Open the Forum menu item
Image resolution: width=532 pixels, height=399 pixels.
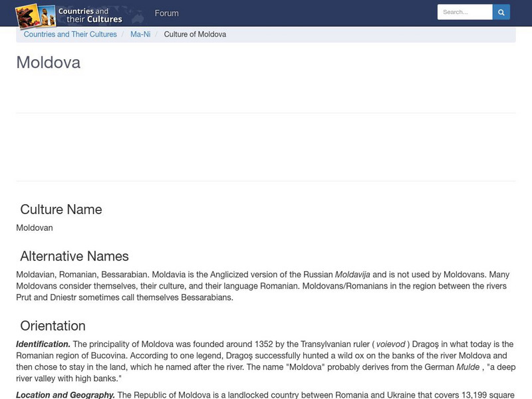167,13
